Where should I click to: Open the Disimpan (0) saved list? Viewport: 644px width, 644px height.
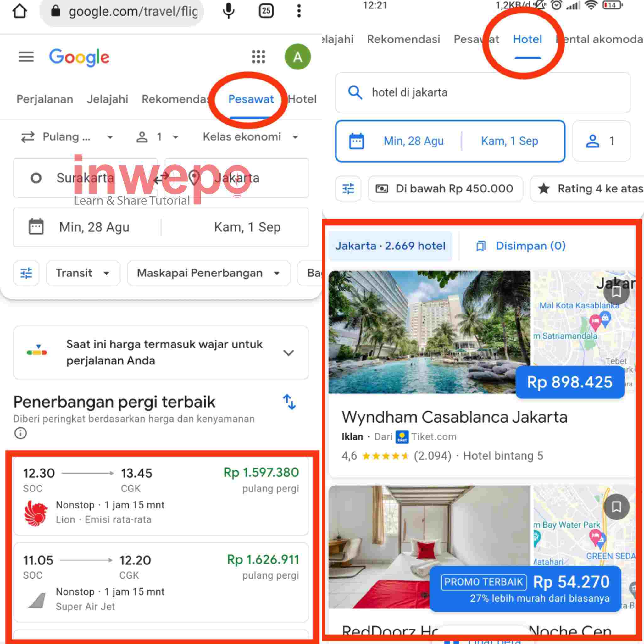click(x=521, y=246)
